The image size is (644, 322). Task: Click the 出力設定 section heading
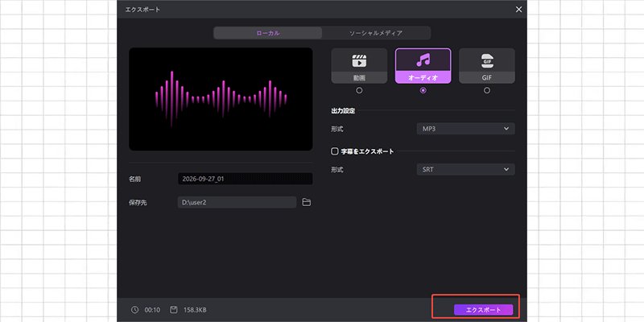point(343,111)
